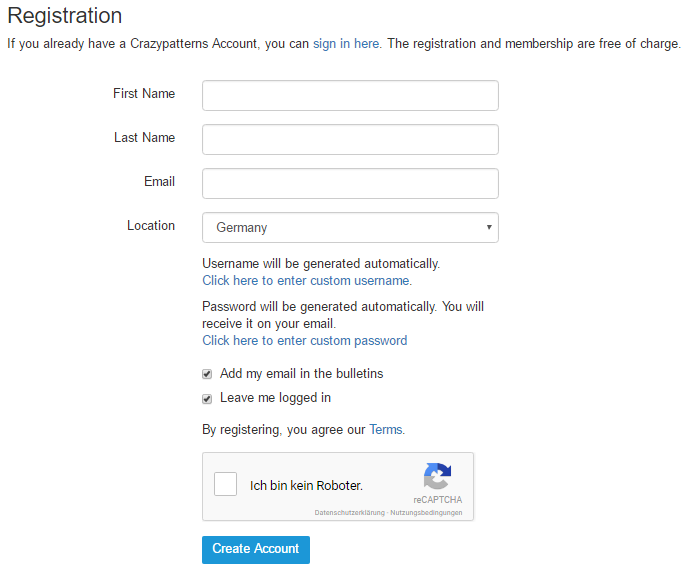The height and width of the screenshot is (578, 697).
Task: Open the reCAPTCHA Datenschutzerklärung link
Action: [350, 513]
